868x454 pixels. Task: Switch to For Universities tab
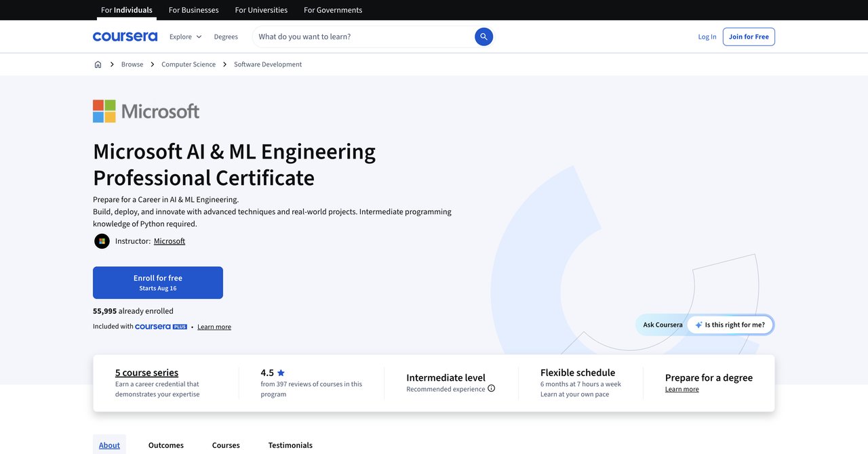click(x=261, y=10)
